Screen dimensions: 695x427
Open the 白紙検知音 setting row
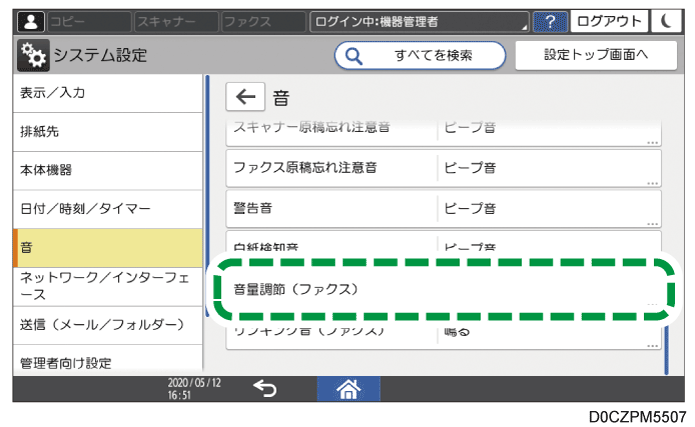(444, 243)
